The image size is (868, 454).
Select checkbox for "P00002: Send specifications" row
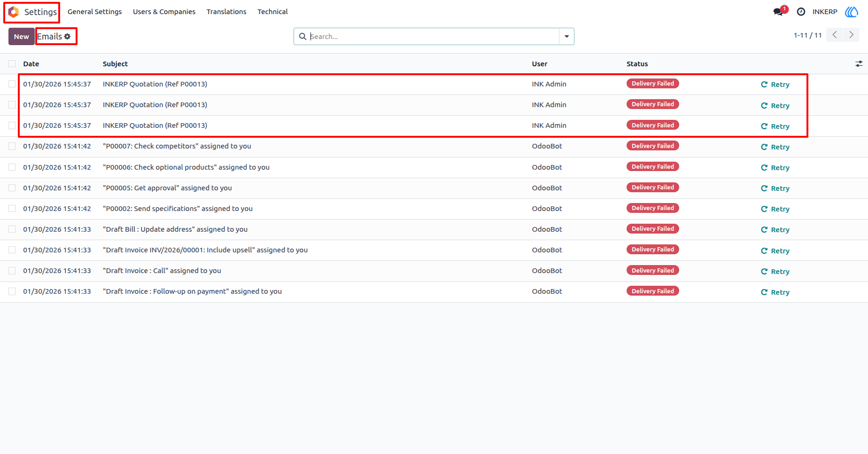tap(12, 208)
